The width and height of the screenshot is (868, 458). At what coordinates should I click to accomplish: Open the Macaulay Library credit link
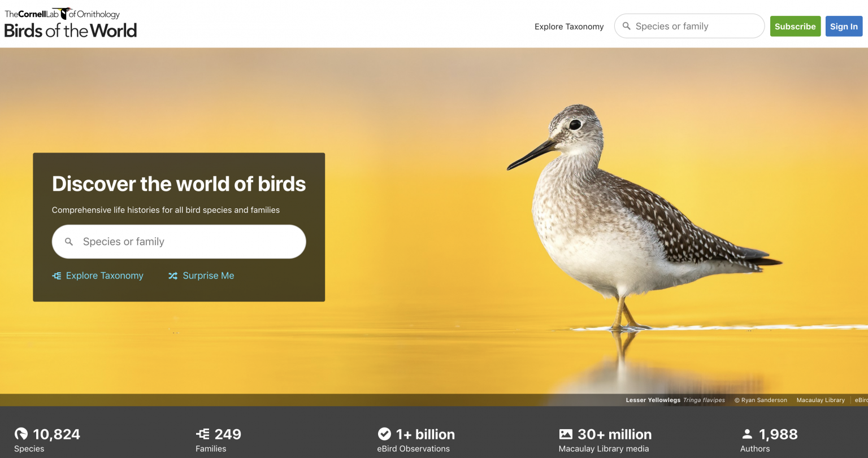821,400
